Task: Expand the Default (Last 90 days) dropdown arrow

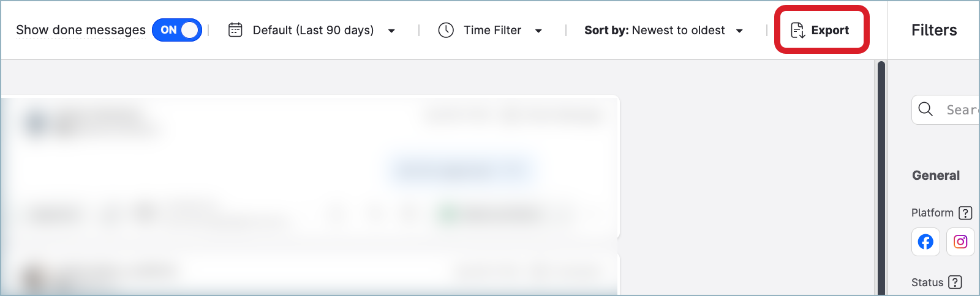Action: (x=391, y=31)
